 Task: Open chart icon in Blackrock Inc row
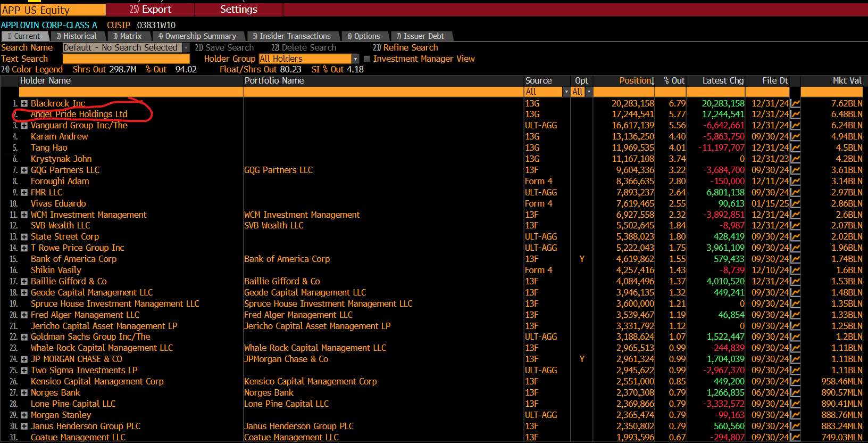[795, 103]
